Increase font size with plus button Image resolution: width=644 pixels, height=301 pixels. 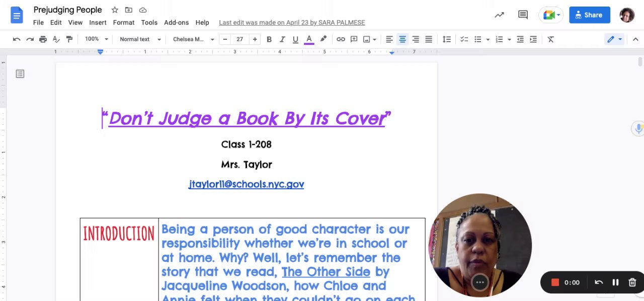tap(255, 39)
